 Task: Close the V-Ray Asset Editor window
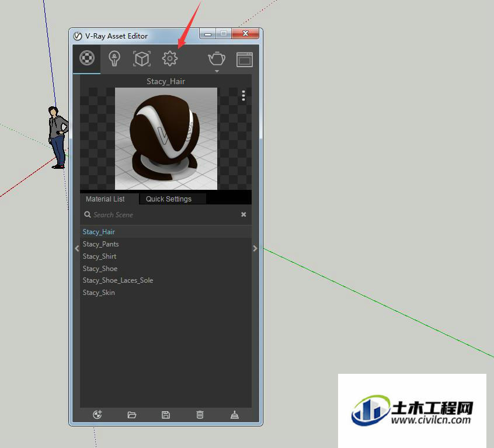pyautogui.click(x=245, y=33)
